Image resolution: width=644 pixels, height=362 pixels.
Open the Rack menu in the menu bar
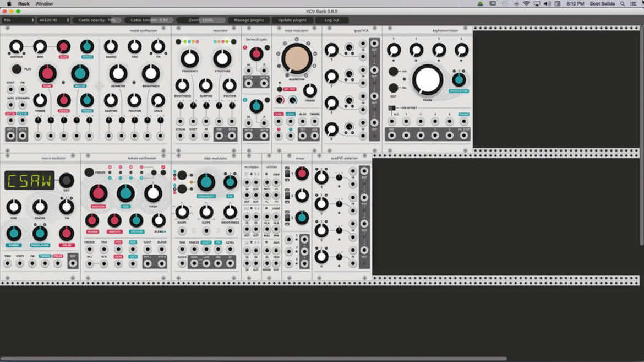pos(24,4)
